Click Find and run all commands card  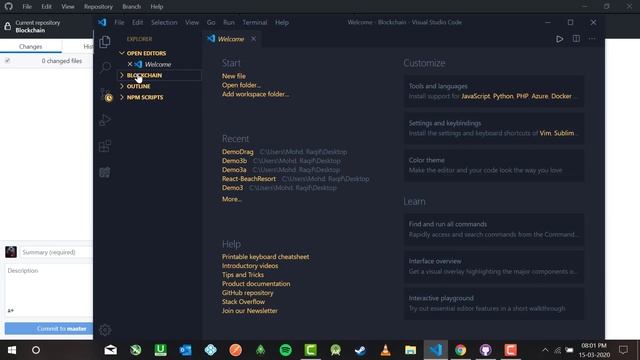[494, 229]
